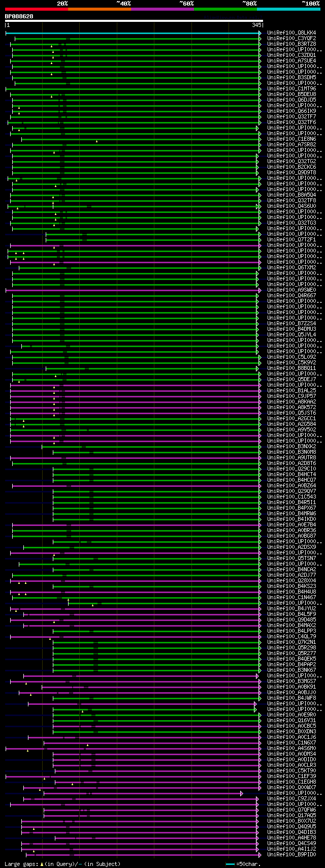
Task: Open the UniRef100_C5L092 entry
Action: tap(291, 357)
